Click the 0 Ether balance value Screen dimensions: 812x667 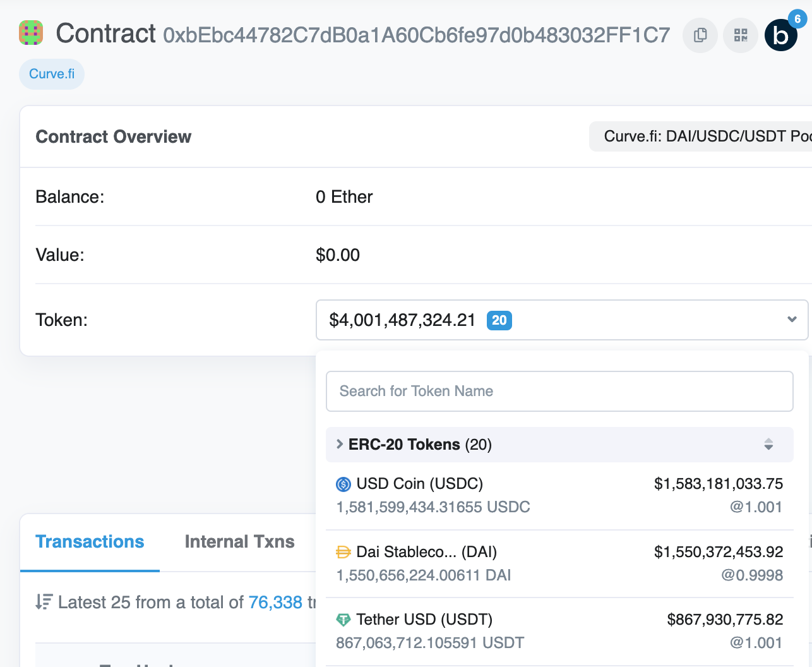coord(344,197)
